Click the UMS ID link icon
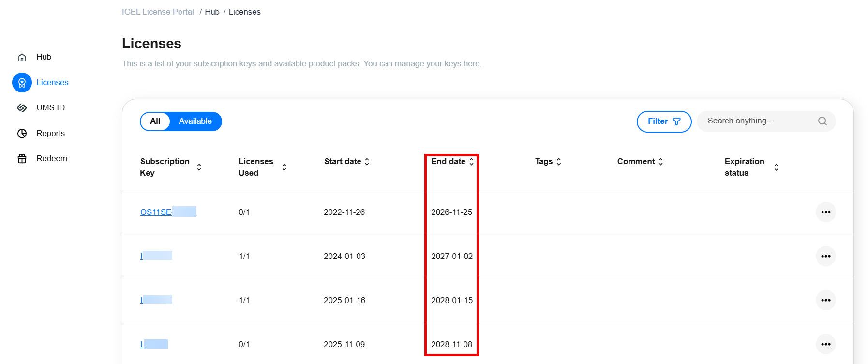The height and width of the screenshot is (364, 868). tap(22, 108)
